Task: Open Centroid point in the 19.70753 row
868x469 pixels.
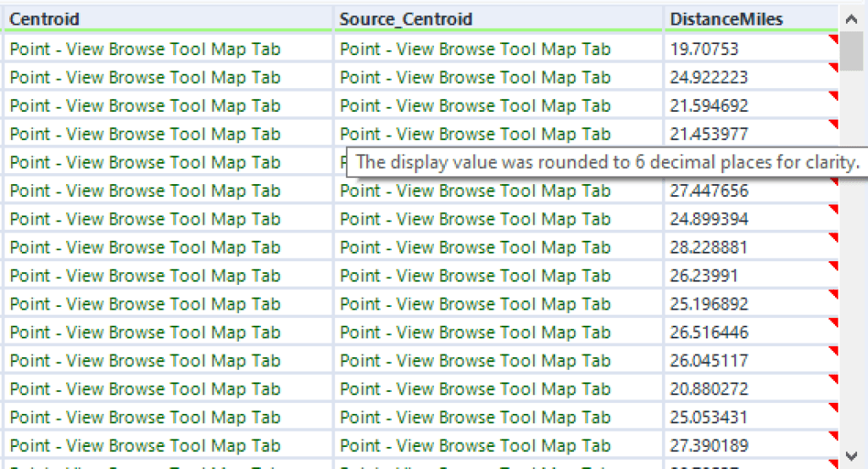Action: point(145,49)
